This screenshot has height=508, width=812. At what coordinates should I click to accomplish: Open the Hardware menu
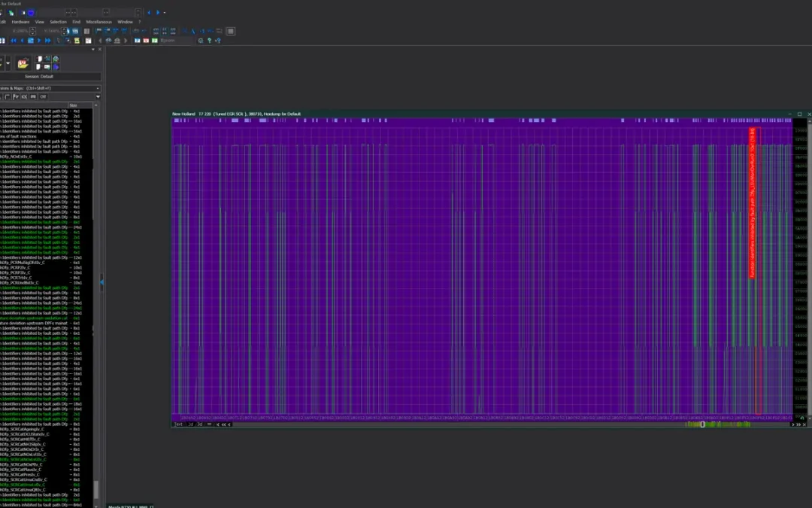21,22
